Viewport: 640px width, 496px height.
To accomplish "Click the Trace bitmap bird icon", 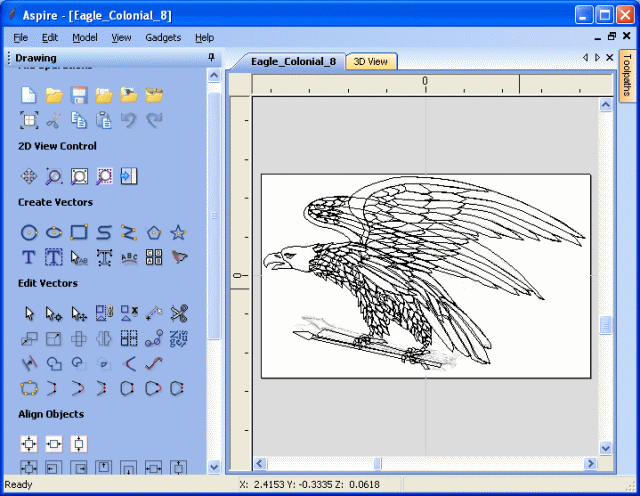I will point(179,258).
